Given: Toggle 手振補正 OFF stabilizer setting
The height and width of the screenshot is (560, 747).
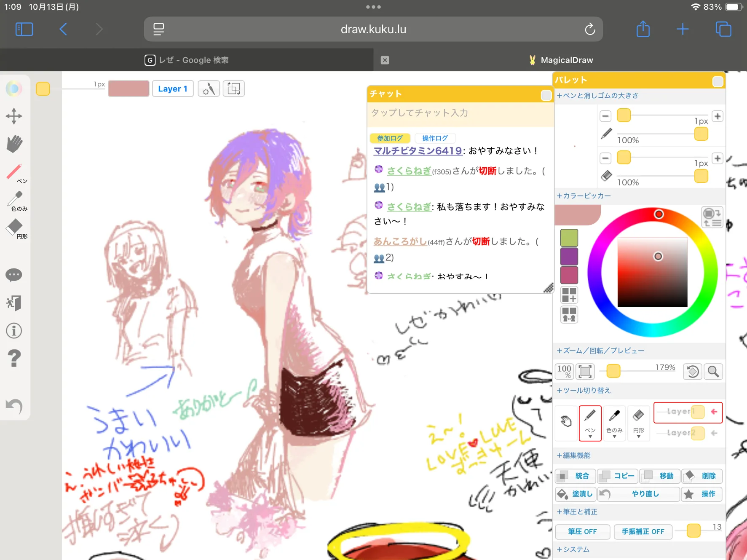Looking at the screenshot, I should 643,532.
